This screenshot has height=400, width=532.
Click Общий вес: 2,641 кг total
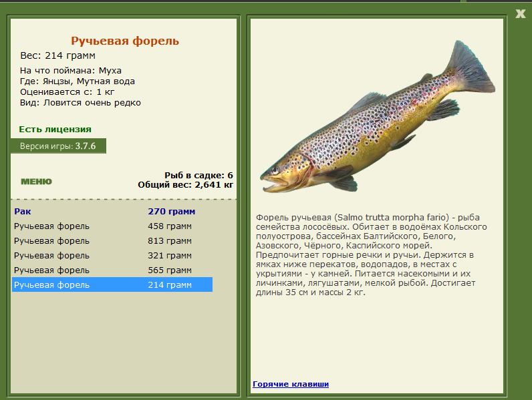(x=185, y=185)
